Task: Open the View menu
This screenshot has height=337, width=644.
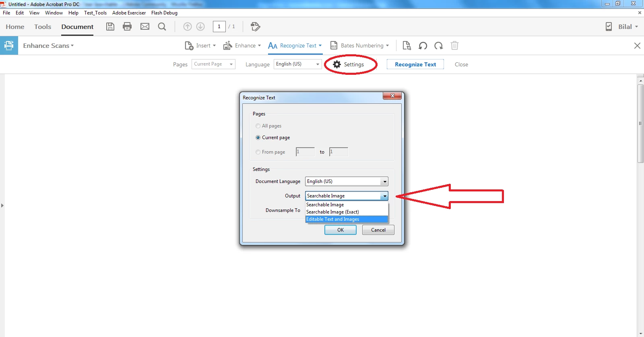Action: click(34, 13)
